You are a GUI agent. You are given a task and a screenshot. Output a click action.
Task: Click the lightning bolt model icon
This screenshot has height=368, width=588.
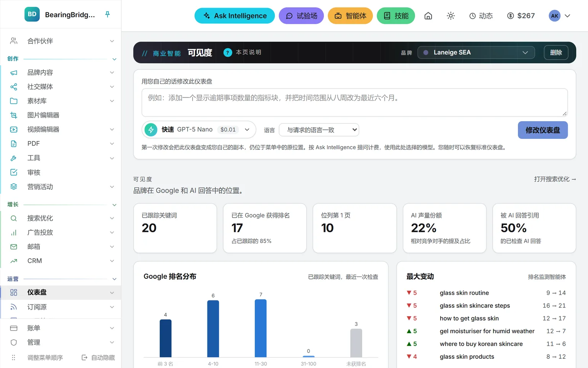coord(151,130)
